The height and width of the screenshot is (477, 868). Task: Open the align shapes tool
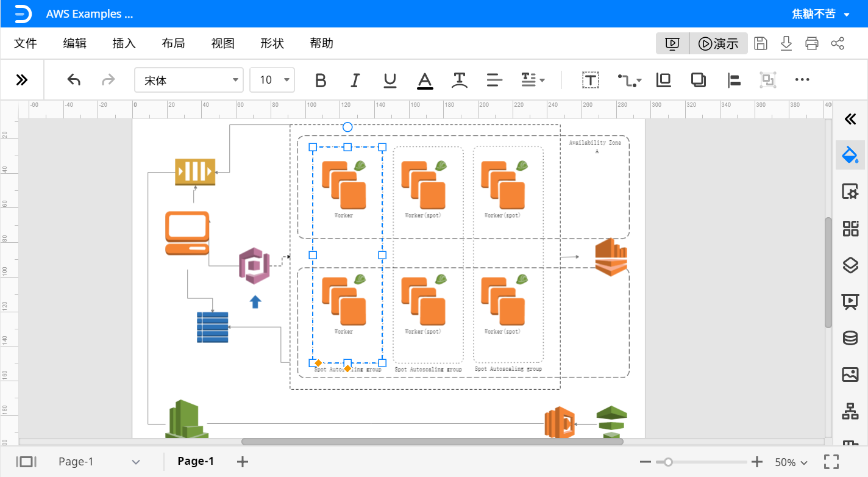(x=733, y=80)
